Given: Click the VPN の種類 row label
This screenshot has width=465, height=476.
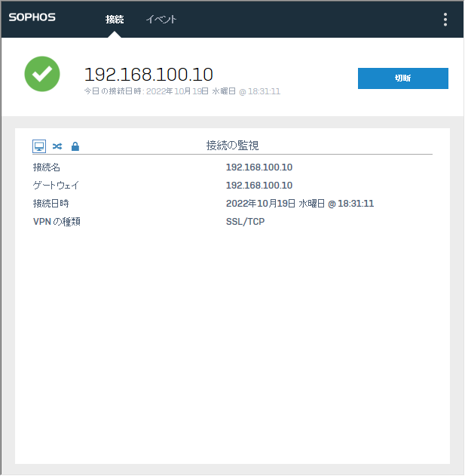Looking at the screenshot, I should (57, 222).
